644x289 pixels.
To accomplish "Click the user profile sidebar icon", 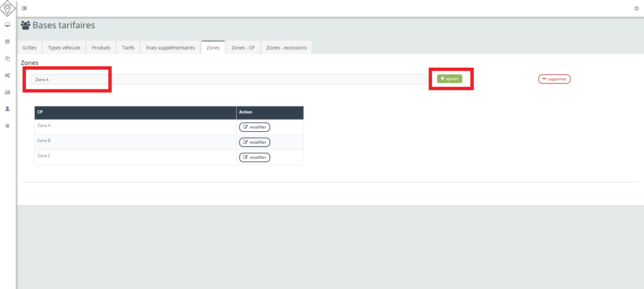I will click(x=7, y=109).
